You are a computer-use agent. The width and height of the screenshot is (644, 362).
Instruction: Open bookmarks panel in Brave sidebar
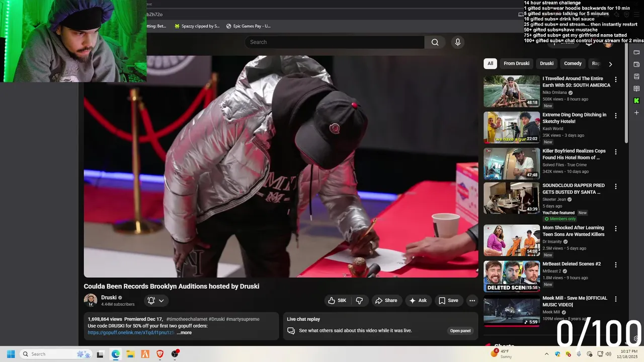[x=636, y=76]
